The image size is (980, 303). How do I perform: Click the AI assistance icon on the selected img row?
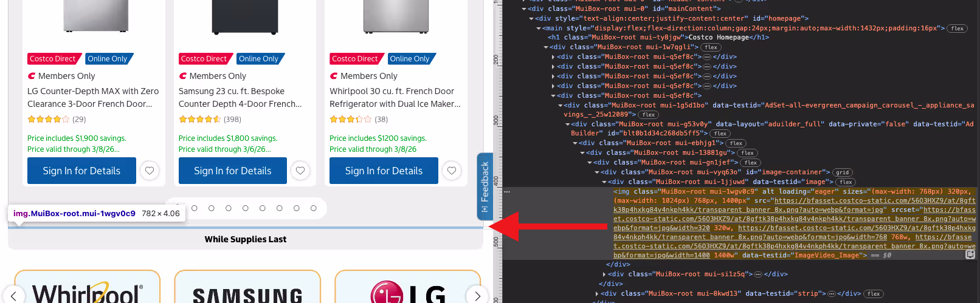[970, 254]
